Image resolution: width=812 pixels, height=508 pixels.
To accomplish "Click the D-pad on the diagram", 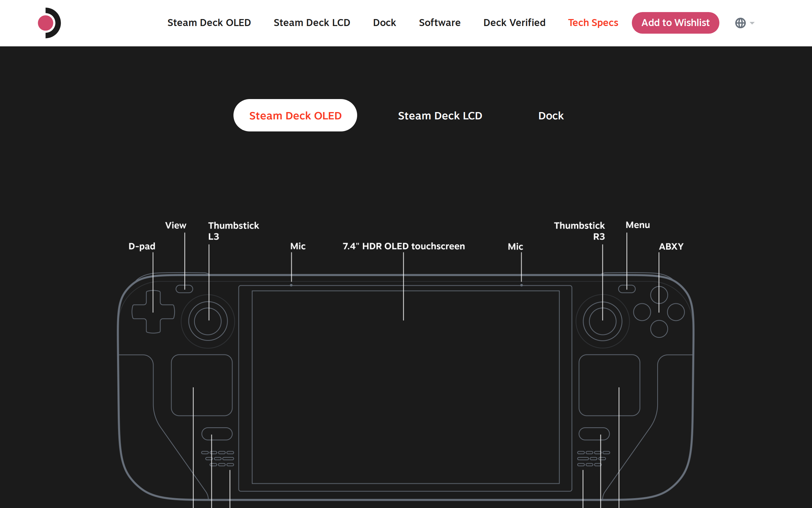I will click(x=153, y=312).
